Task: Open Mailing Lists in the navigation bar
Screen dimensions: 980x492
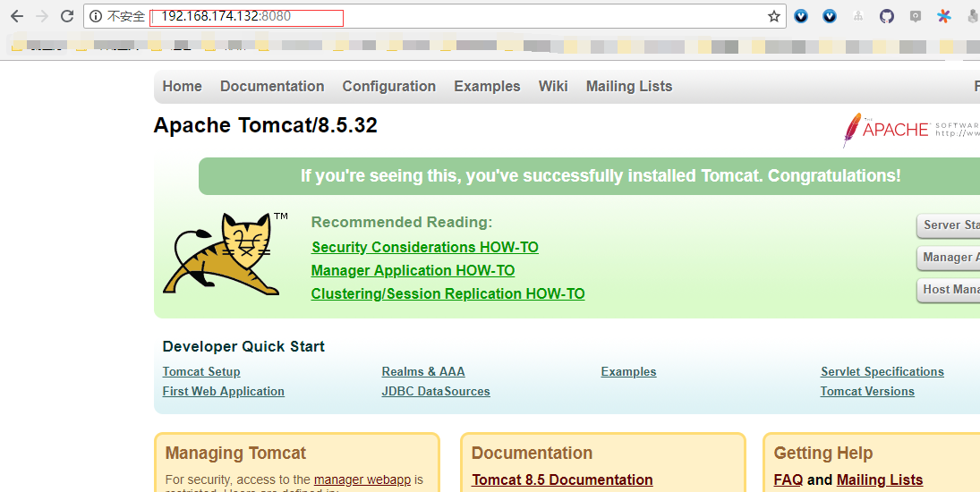Action: [x=629, y=86]
